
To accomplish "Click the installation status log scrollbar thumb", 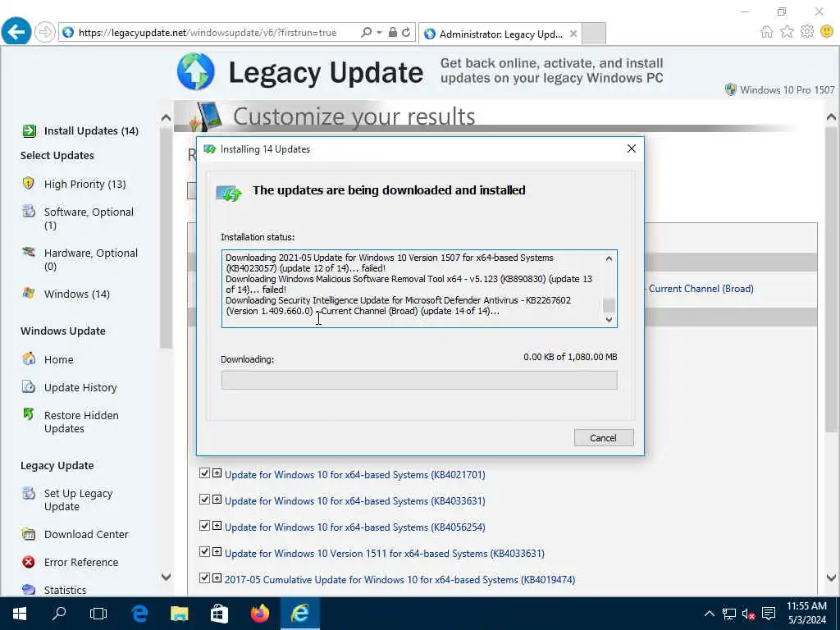I will pyautogui.click(x=609, y=305).
